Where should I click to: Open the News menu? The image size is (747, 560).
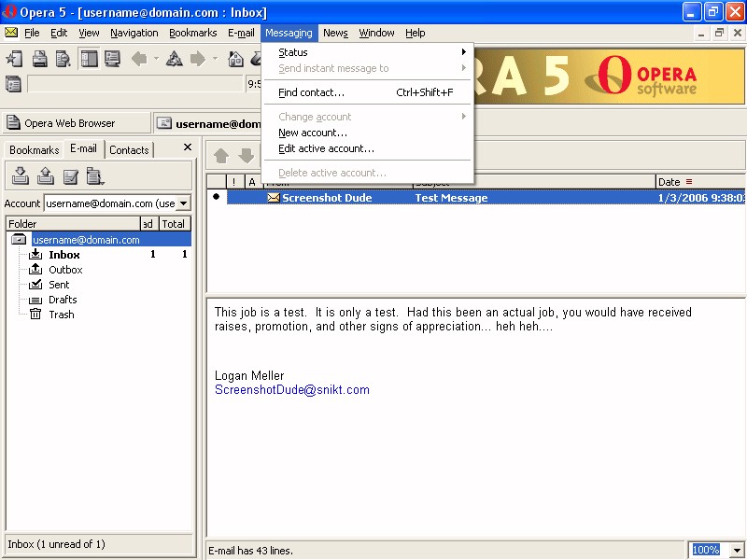335,33
